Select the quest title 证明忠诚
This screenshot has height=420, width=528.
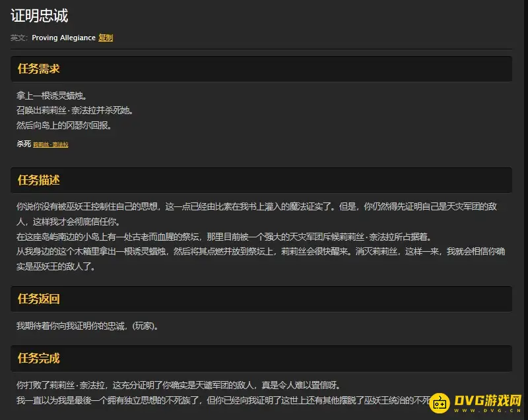point(40,16)
